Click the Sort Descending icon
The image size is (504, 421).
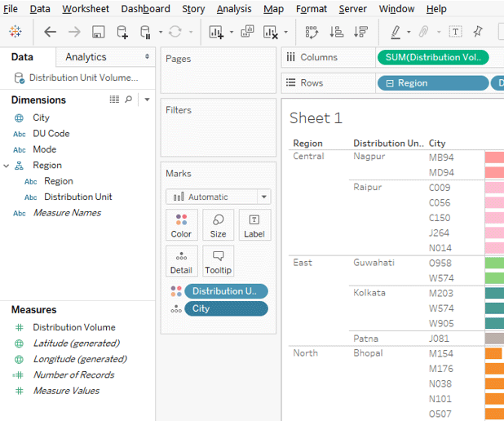tap(360, 32)
